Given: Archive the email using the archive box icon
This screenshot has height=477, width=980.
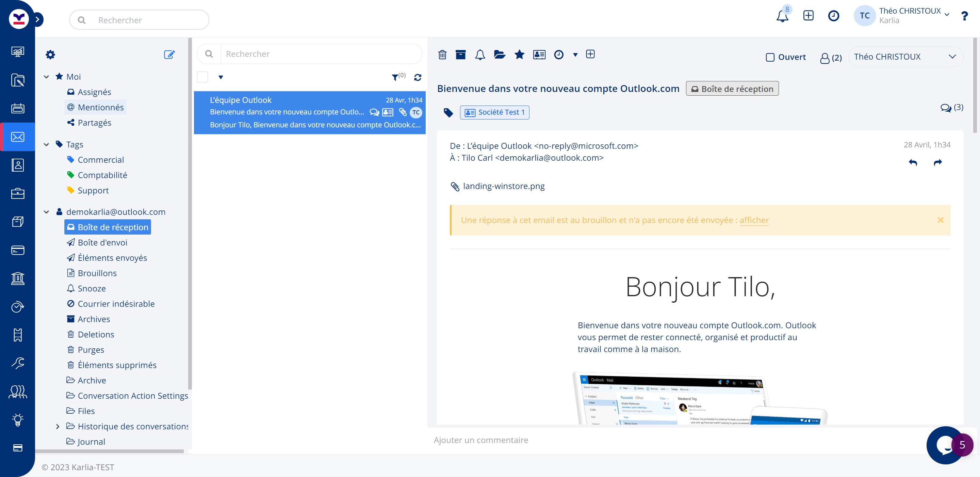Looking at the screenshot, I should click(461, 55).
